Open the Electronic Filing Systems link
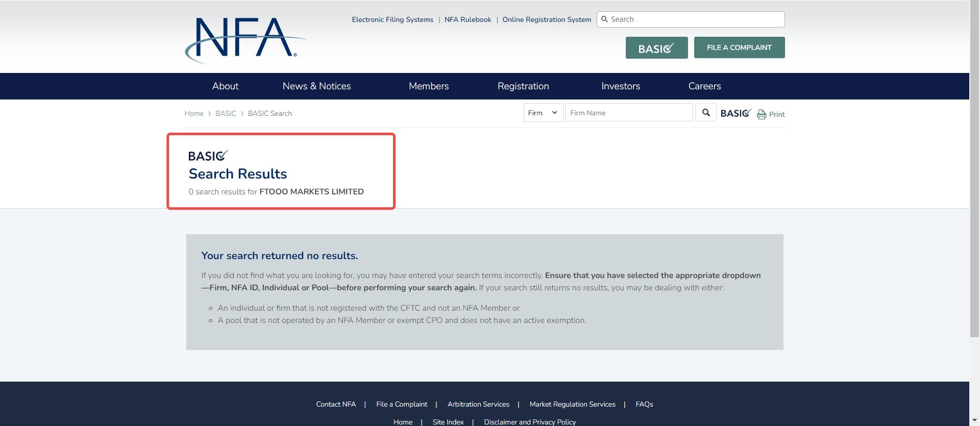The width and height of the screenshot is (980, 426). click(x=393, y=19)
